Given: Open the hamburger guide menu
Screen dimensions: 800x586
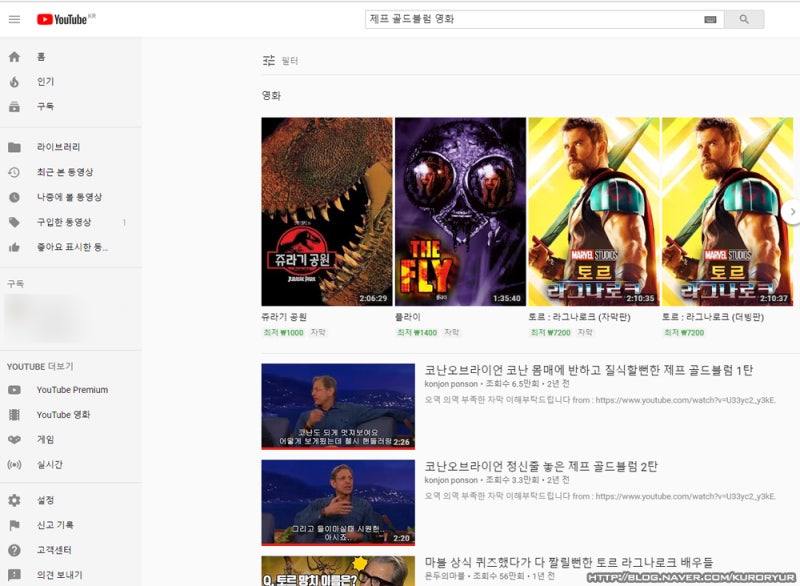Looking at the screenshot, I should click(x=14, y=19).
